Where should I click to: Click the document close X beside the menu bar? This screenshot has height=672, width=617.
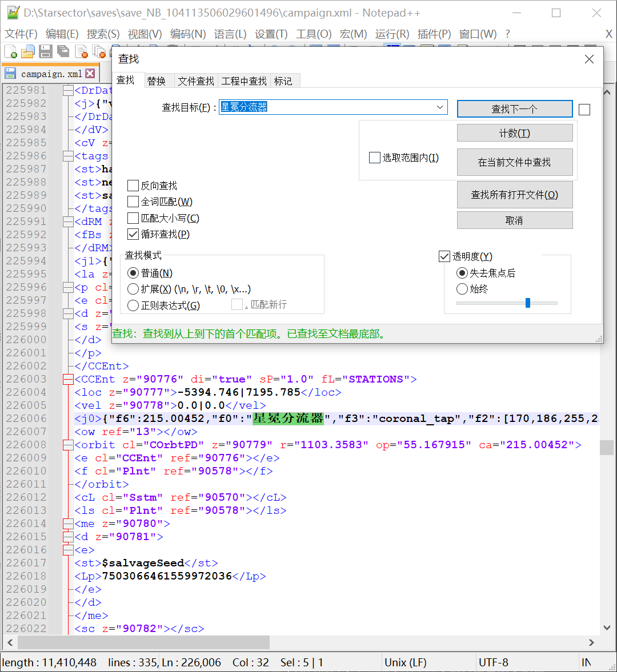click(x=608, y=34)
